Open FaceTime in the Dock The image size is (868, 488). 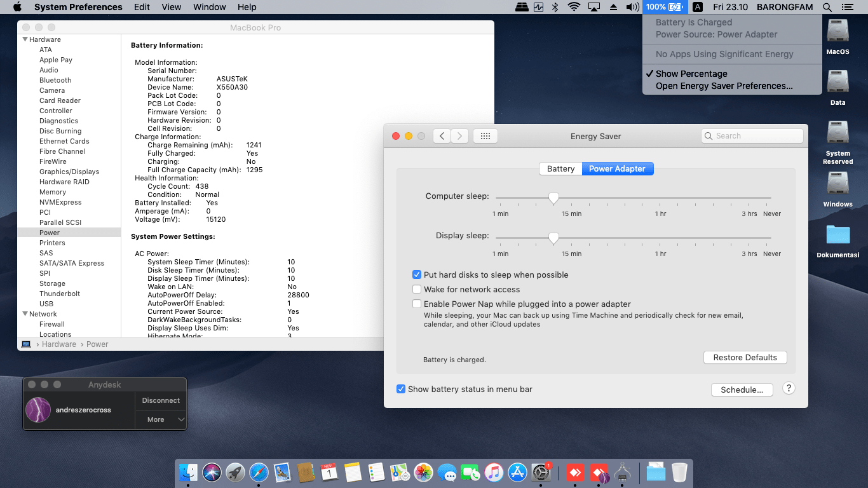470,472
